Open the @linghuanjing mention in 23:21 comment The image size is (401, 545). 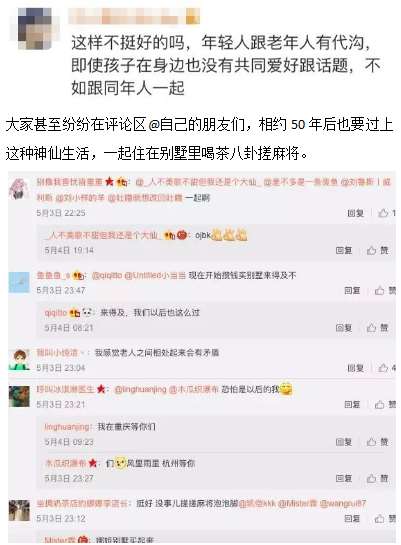[140, 390]
